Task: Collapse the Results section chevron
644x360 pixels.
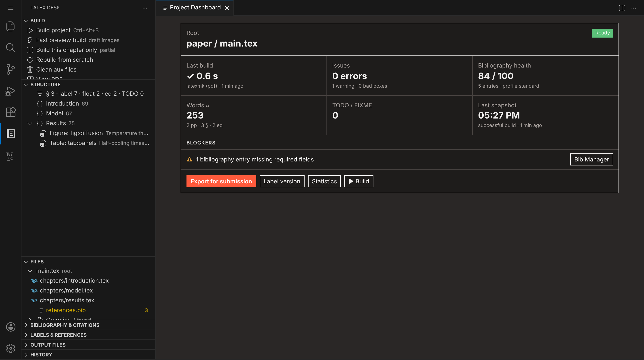Action: tap(30, 123)
